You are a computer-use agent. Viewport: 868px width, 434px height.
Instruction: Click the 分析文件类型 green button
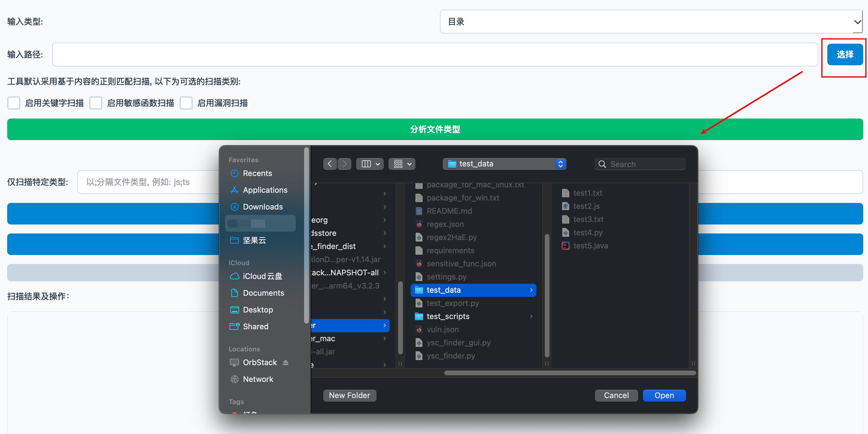pos(435,129)
